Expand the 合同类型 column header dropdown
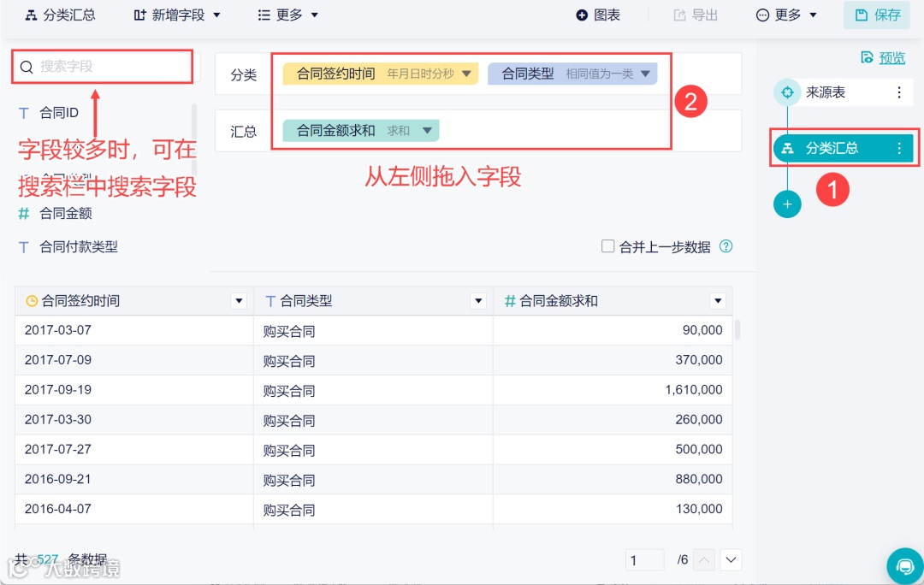The height and width of the screenshot is (585, 924). tap(480, 301)
